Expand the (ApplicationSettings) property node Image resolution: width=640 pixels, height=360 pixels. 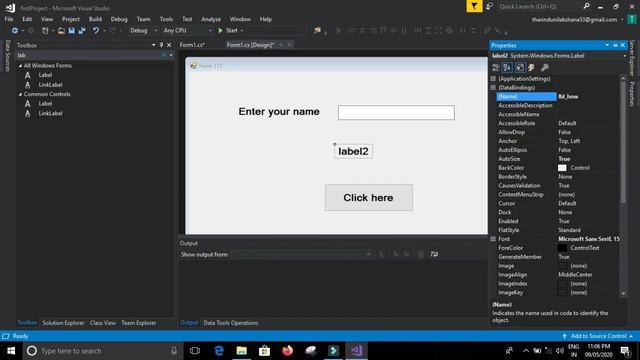[493, 79]
